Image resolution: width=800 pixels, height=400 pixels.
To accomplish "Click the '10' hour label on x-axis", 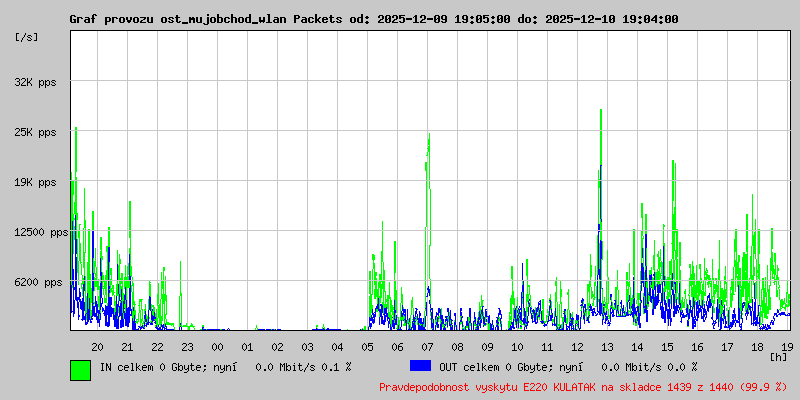I will (x=517, y=347).
